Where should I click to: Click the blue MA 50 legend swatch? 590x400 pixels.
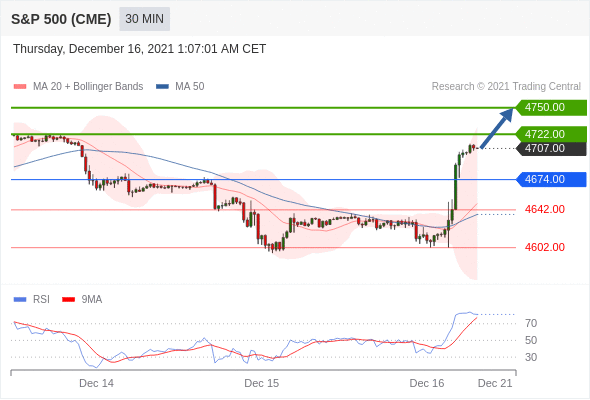point(162,87)
